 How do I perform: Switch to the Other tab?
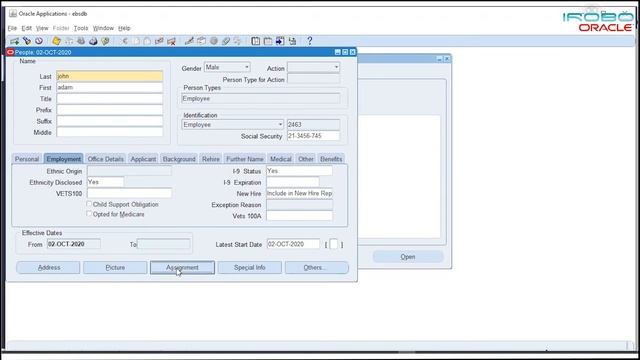point(306,159)
